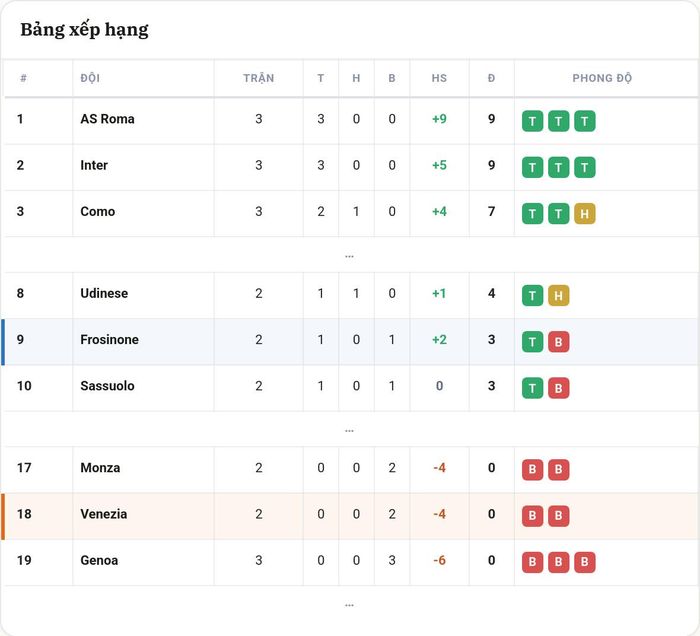
Task: Click the PHONG ĐỘ column header
Action: pyautogui.click(x=602, y=78)
